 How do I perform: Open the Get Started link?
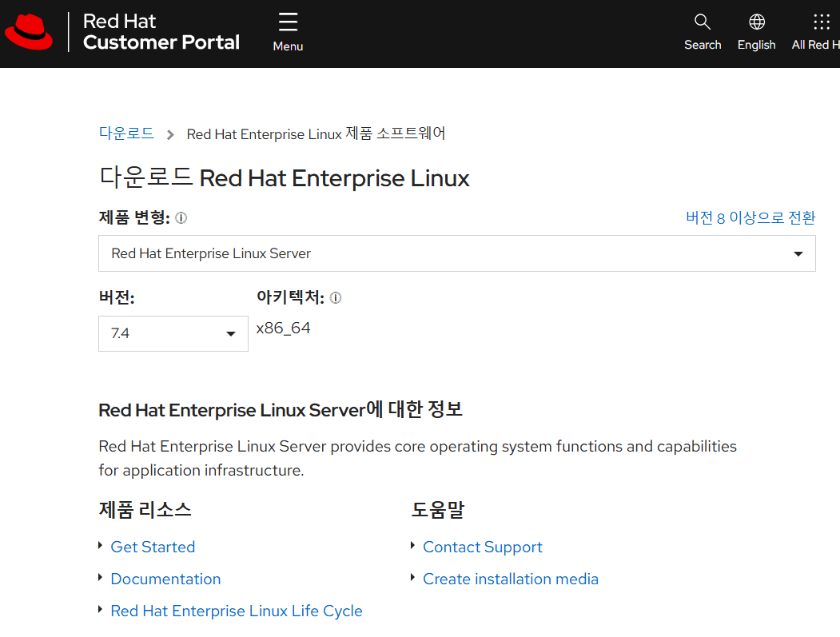[x=153, y=547]
